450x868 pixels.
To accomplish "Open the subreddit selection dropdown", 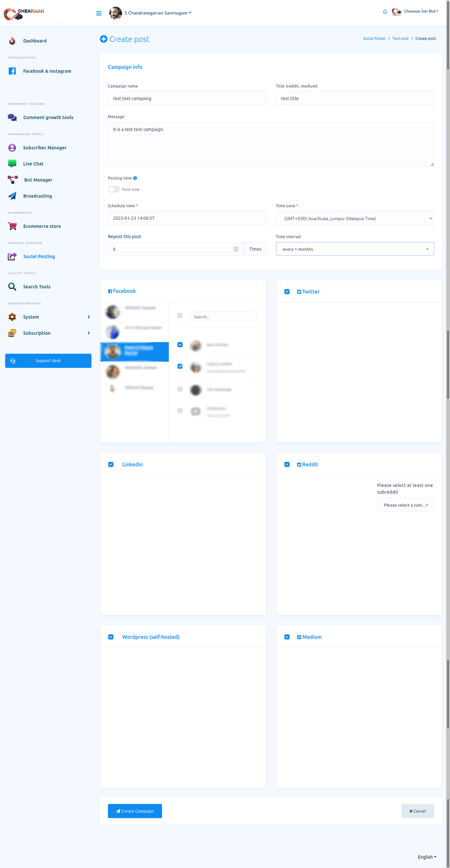I will click(x=405, y=505).
